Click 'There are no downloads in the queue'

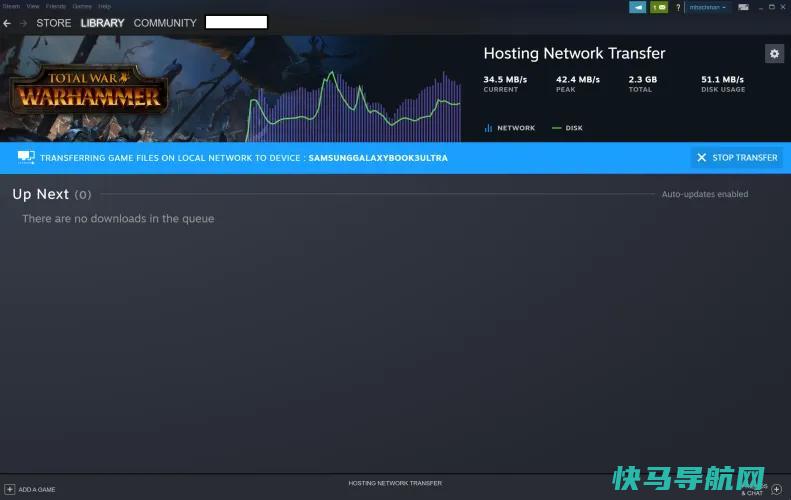118,218
